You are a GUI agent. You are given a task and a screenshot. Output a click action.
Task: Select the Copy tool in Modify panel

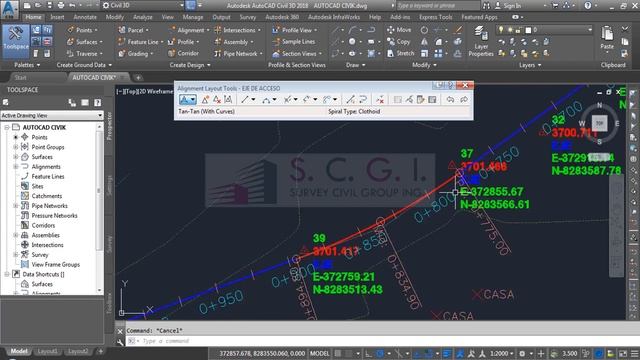coord(398,42)
